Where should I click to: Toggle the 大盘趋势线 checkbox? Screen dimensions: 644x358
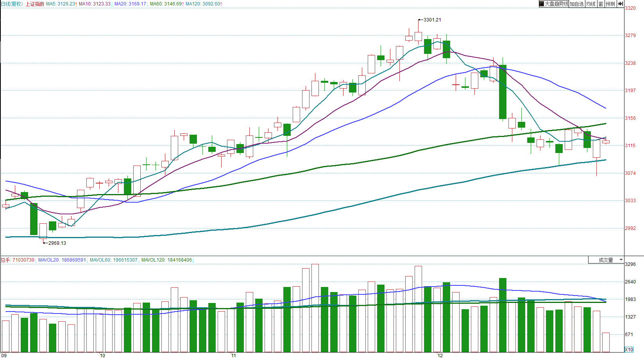click(542, 4)
